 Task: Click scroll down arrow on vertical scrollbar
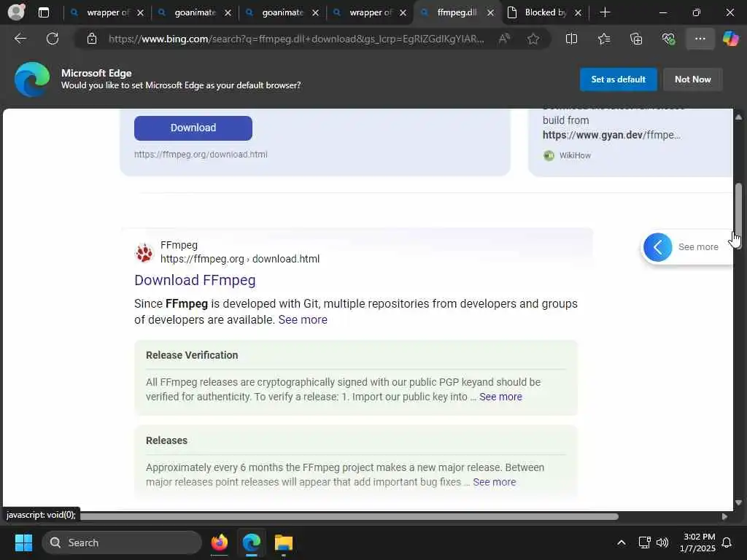(738, 502)
